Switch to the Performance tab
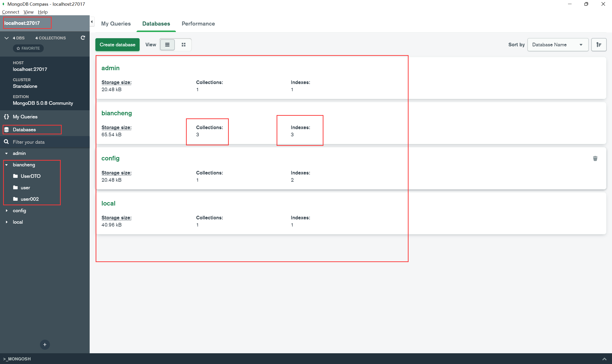This screenshot has height=364, width=612. [x=198, y=24]
